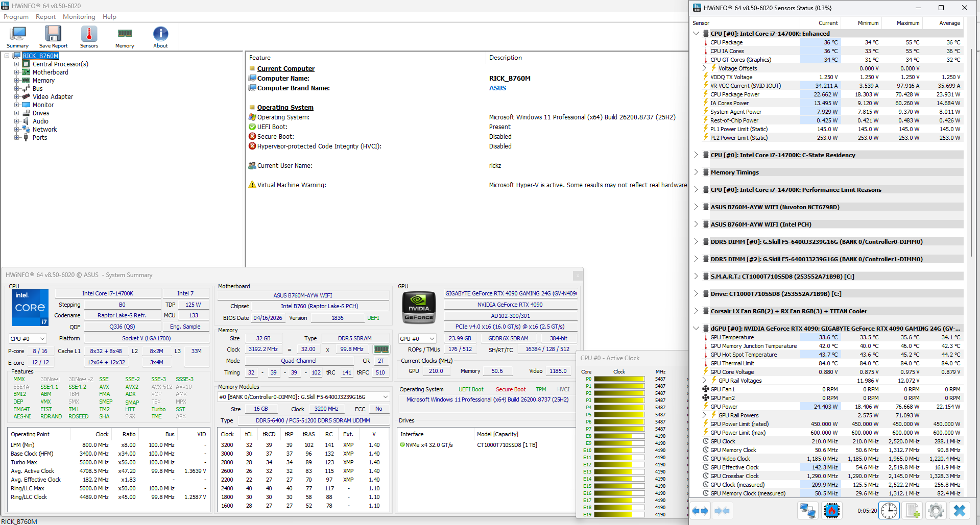The image size is (980, 525).
Task: Click the memory module icon beside 99.8 MHz
Action: click(381, 349)
